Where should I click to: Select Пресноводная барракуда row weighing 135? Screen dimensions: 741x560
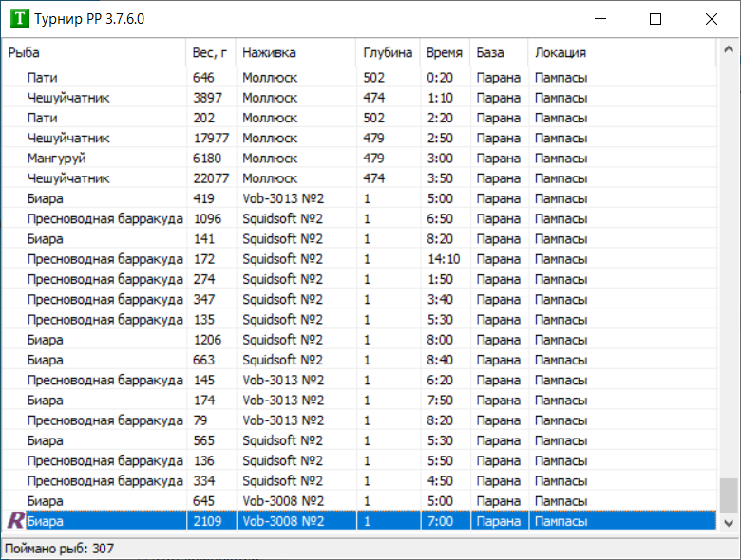coord(359,320)
